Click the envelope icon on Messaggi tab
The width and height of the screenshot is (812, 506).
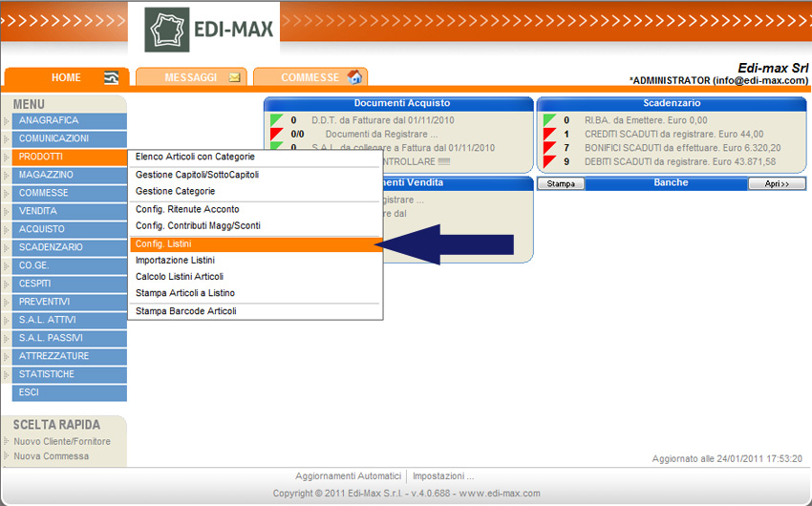coord(234,77)
